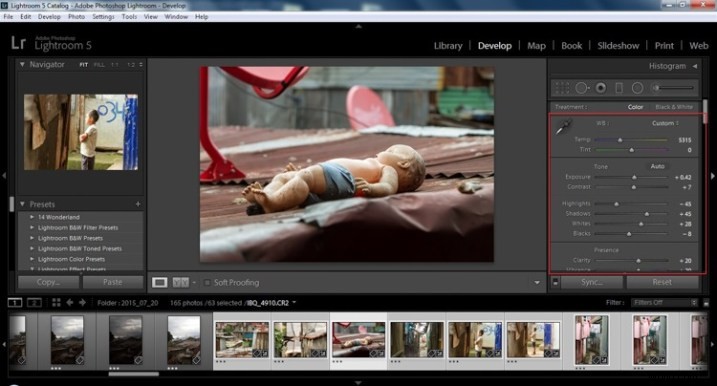Open the File menu

click(8, 16)
